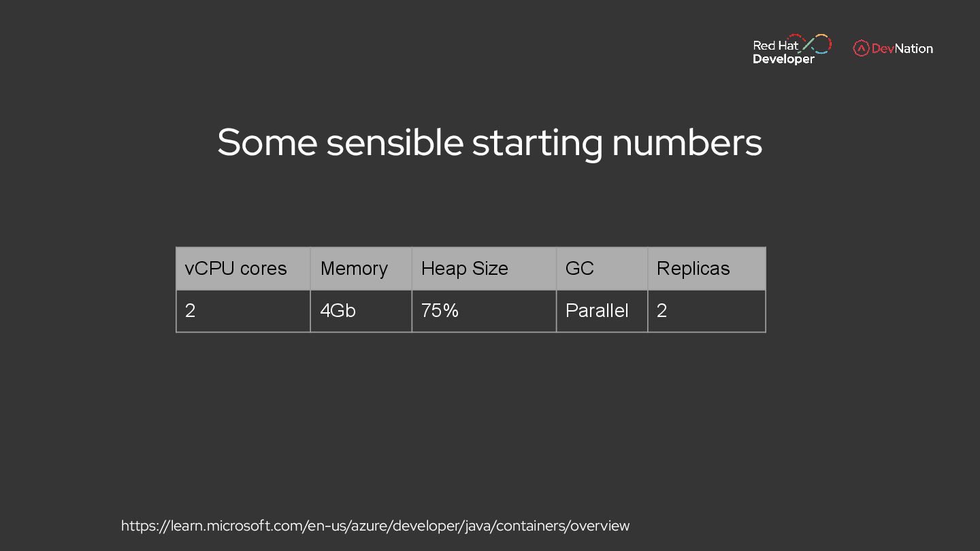Click the DevNation logo
This screenshot has height=551, width=980.
[893, 48]
